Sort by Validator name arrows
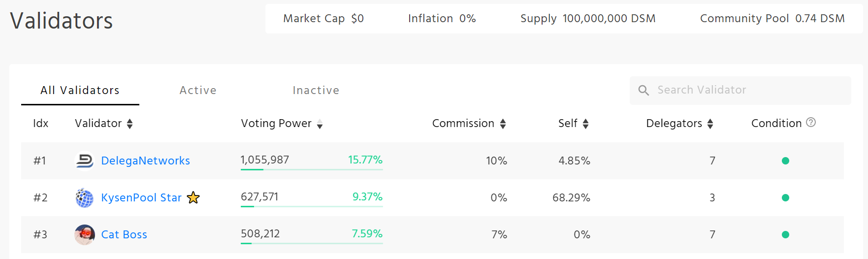 pos(129,124)
